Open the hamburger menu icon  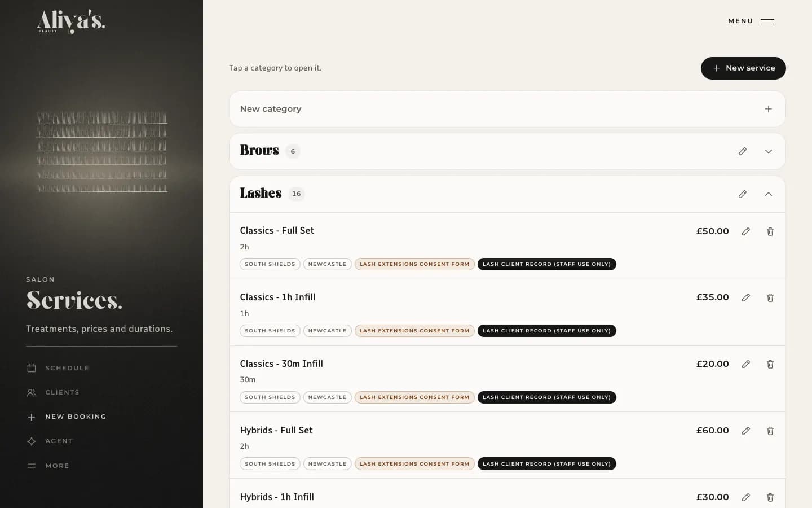coord(767,21)
